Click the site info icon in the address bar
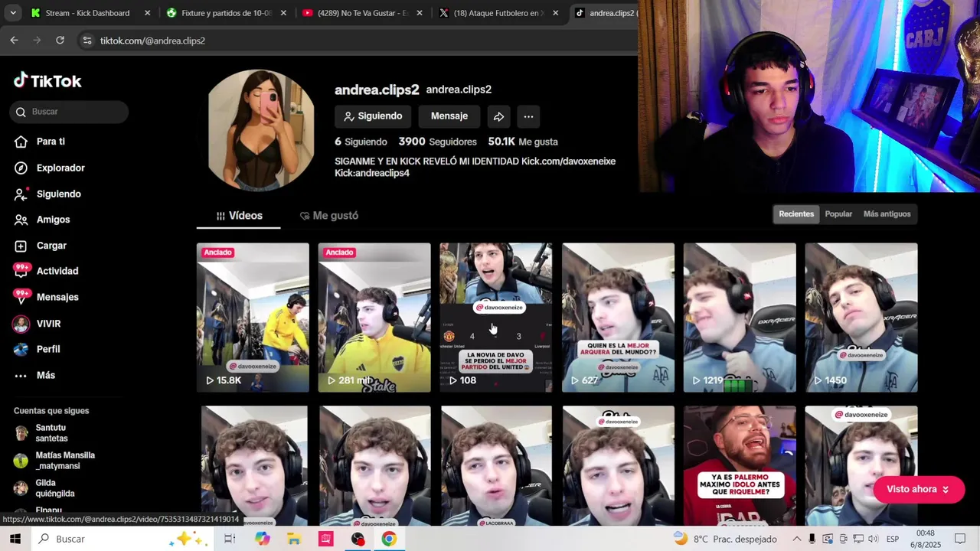 pos(87,41)
